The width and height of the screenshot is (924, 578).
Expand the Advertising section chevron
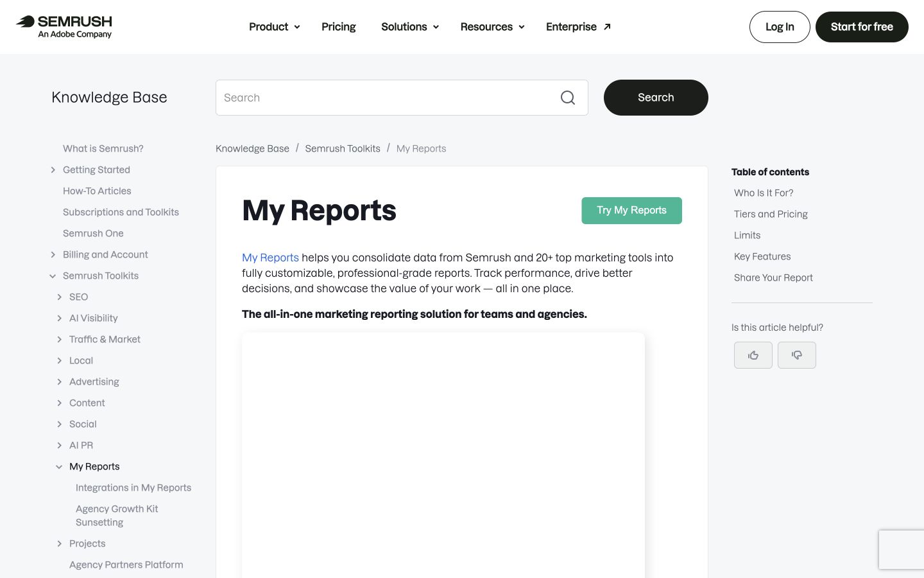point(60,381)
